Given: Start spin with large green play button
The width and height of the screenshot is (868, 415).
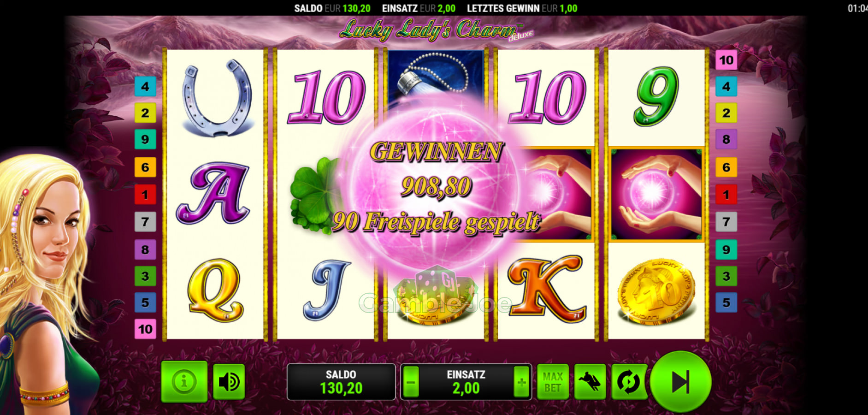Looking at the screenshot, I should [x=680, y=382].
